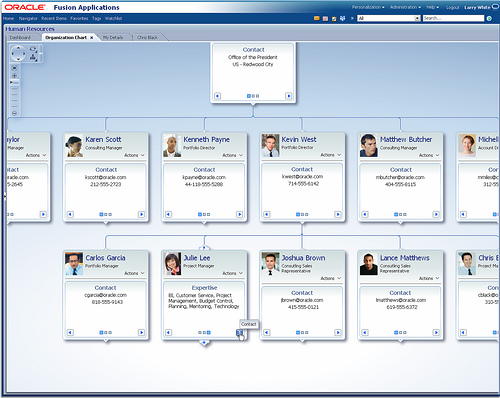Image resolution: width=500 pixels, height=398 pixels.
Task: Click the green search go button
Action: tap(489, 18)
